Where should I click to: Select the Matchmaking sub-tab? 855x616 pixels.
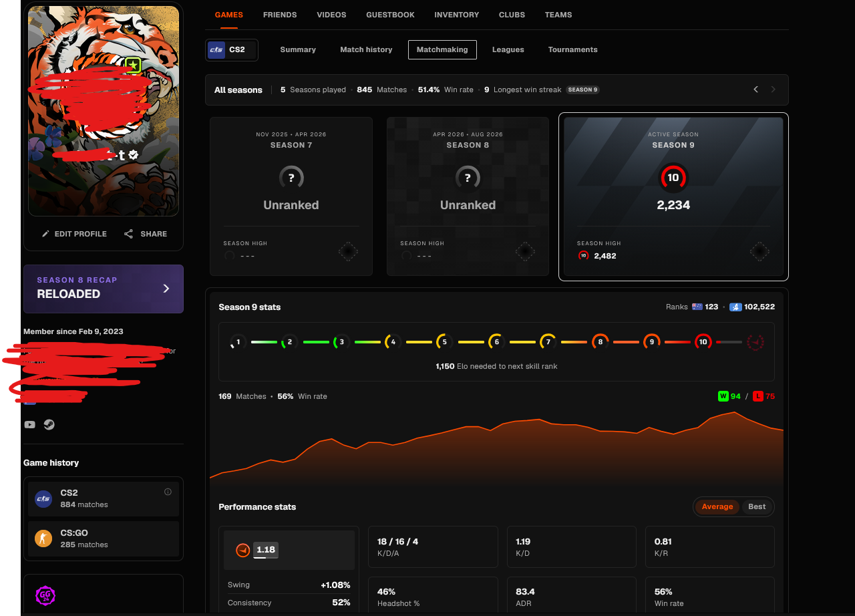coord(442,49)
